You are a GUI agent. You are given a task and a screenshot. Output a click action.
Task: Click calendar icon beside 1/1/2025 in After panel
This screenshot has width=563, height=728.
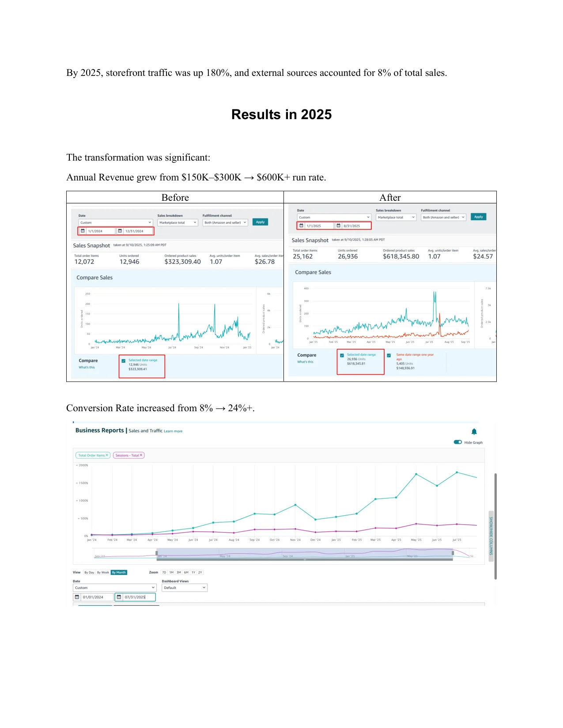tap(301, 225)
